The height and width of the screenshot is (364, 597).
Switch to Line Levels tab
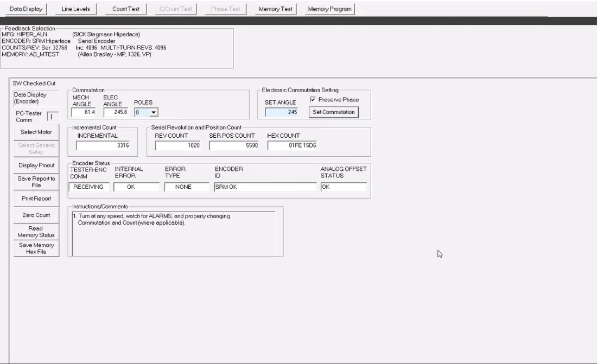click(76, 9)
